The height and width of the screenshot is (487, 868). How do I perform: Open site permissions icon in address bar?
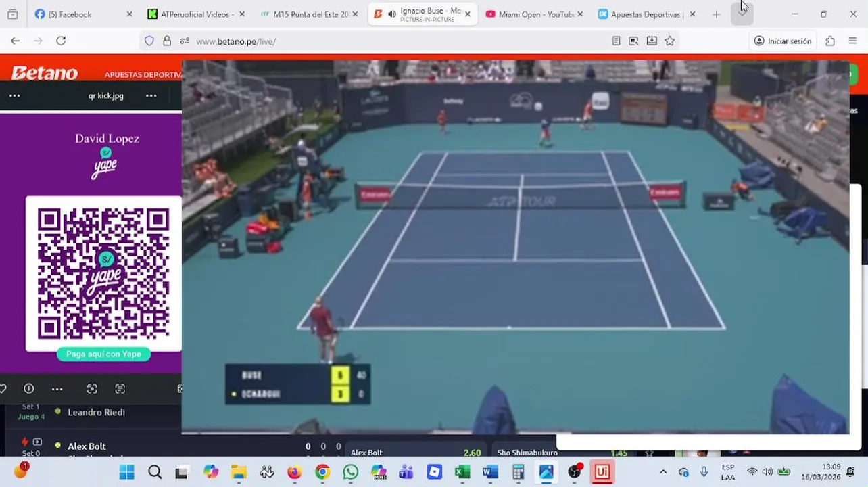click(x=185, y=41)
